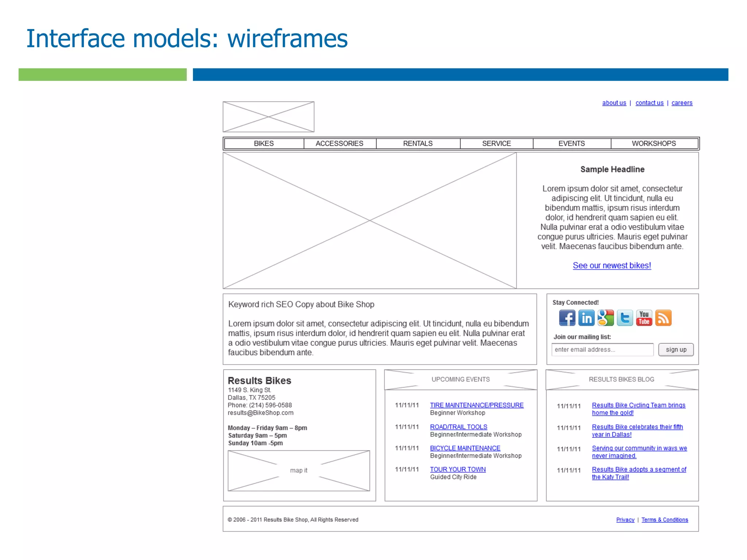Screen dimensions: 747x560
Task: Click the UPCOMING EVENTS header
Action: [x=461, y=380]
